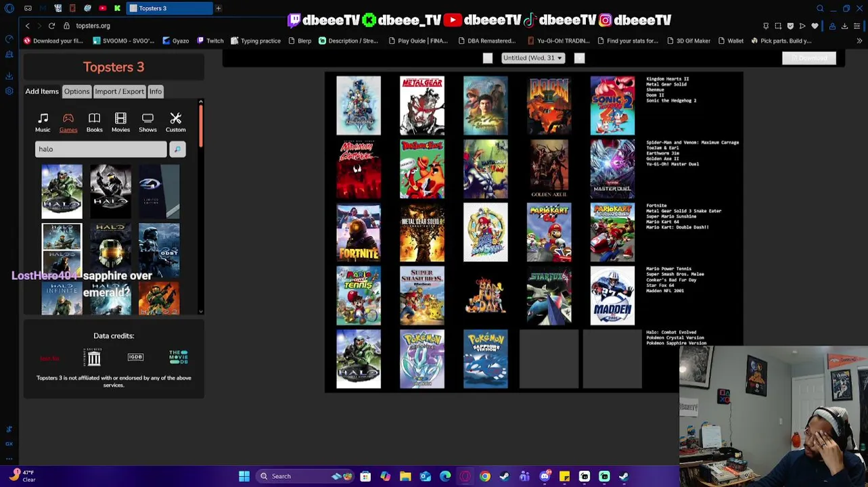Click the browser snapshot icon
This screenshot has height=487, width=868.
click(x=778, y=26)
